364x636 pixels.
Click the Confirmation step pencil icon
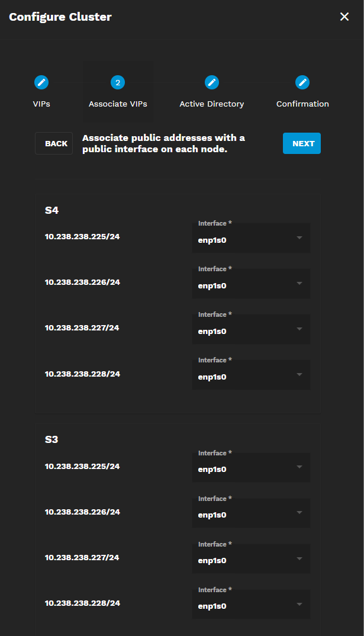coord(302,82)
